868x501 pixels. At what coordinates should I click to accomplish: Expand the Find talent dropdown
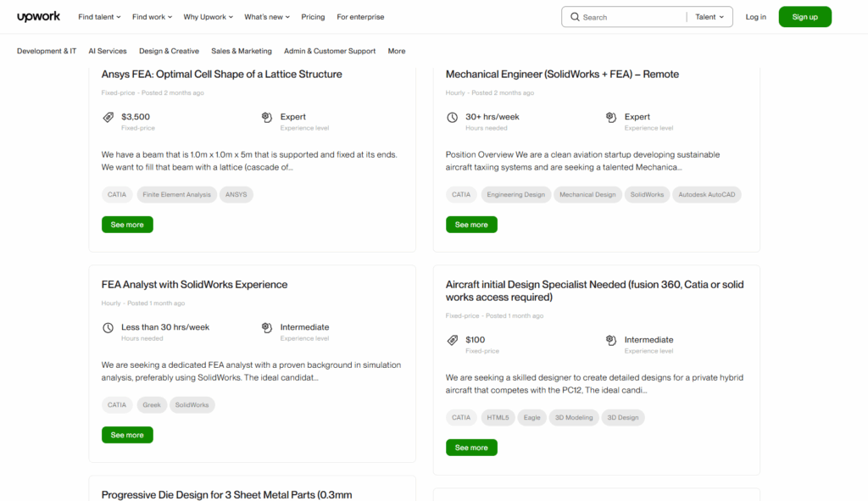pos(98,16)
